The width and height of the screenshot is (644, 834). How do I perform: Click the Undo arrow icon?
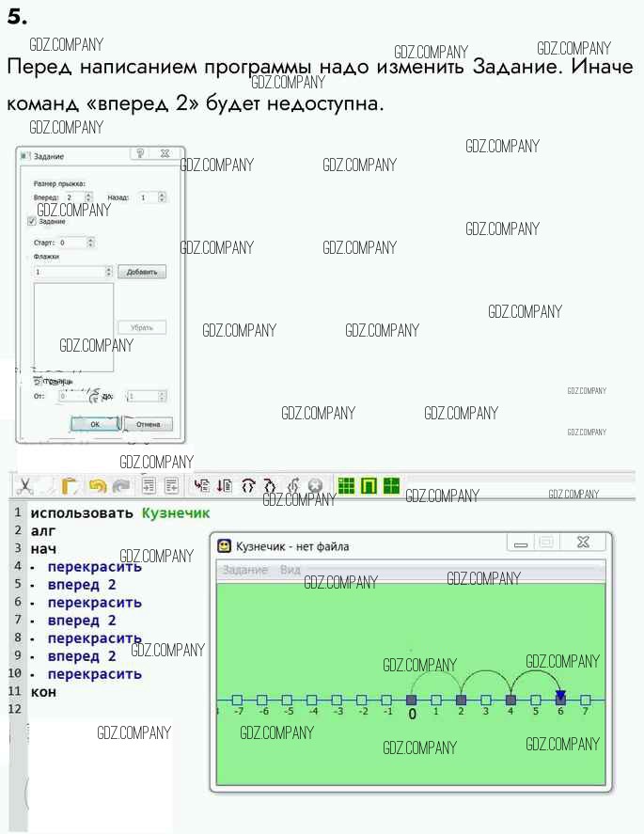(97, 485)
